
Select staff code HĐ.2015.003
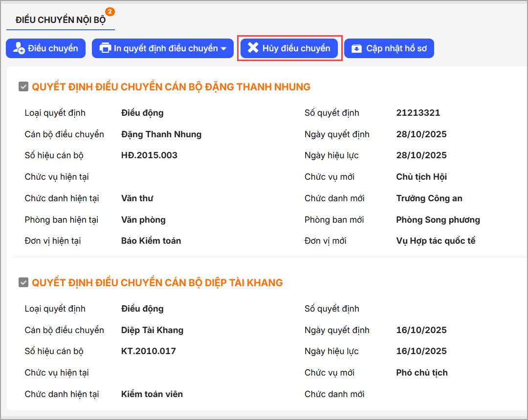[149, 155]
